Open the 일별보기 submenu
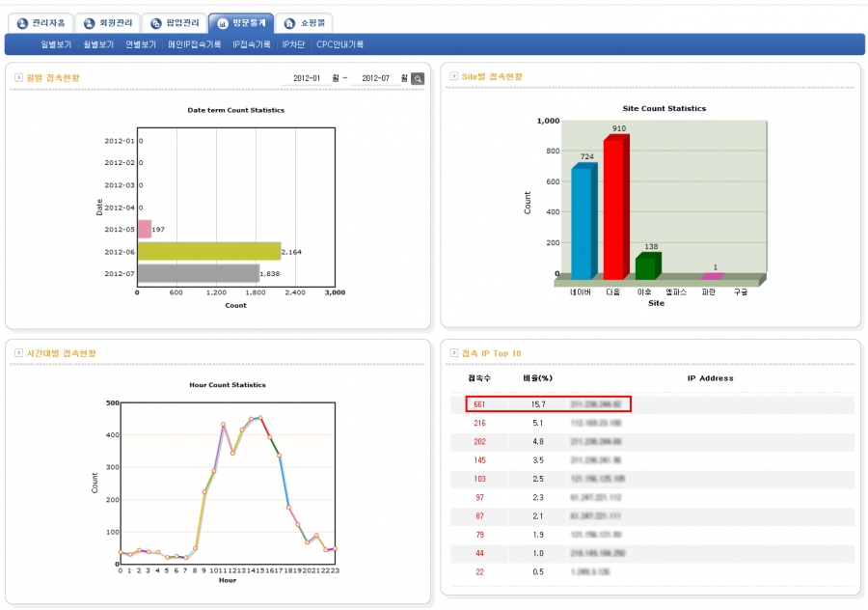Screen dimensions: 868x610 tap(57, 44)
